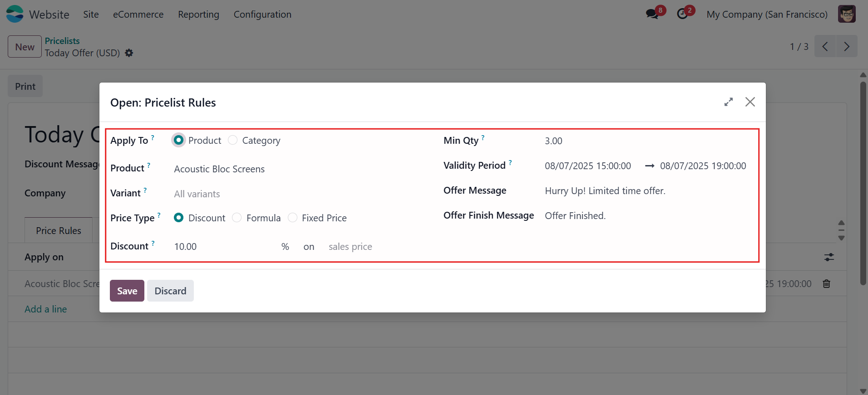Select the Product radio for Apply To
The image size is (868, 395).
click(179, 140)
